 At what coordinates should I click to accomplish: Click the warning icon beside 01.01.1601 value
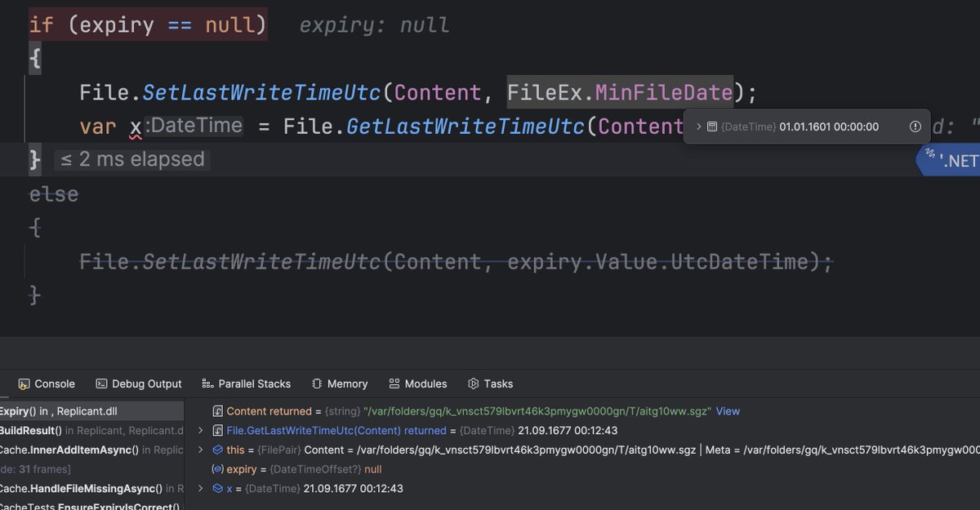coord(915,126)
